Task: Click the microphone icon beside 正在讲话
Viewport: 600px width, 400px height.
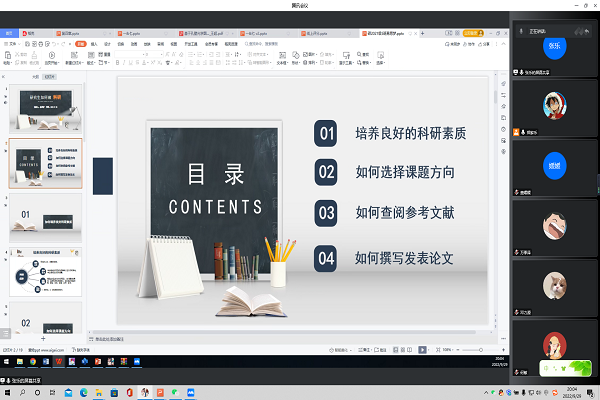Action: (521, 30)
